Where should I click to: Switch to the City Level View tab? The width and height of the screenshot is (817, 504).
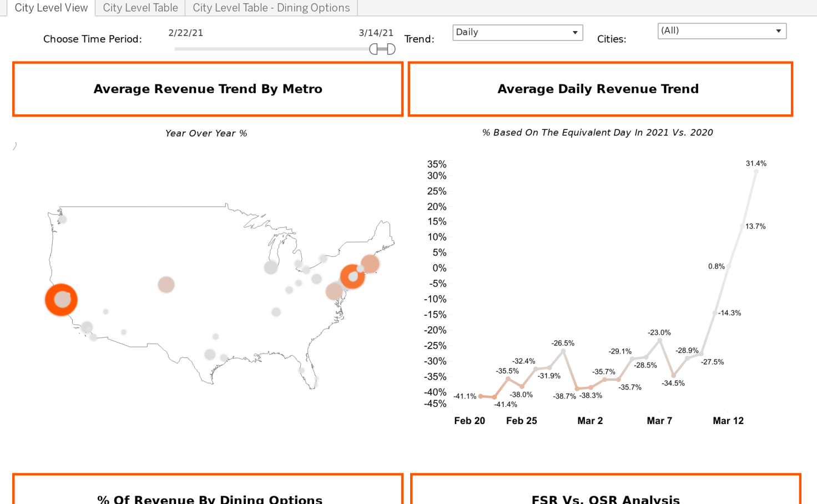51,8
